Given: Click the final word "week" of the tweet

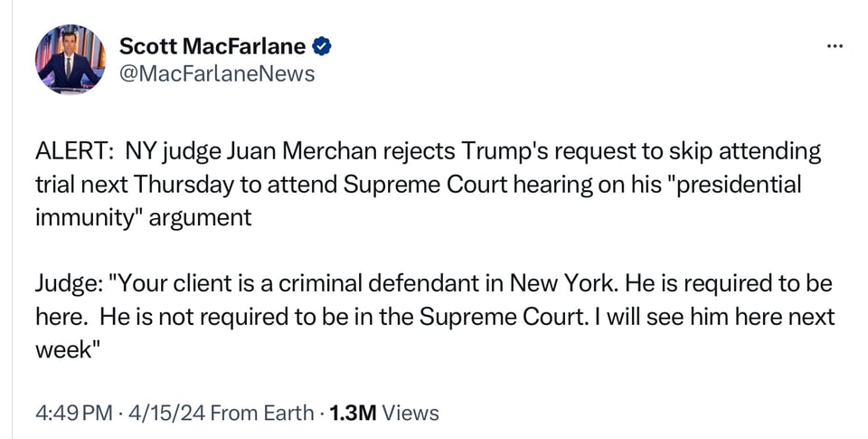Looking at the screenshot, I should [x=63, y=350].
